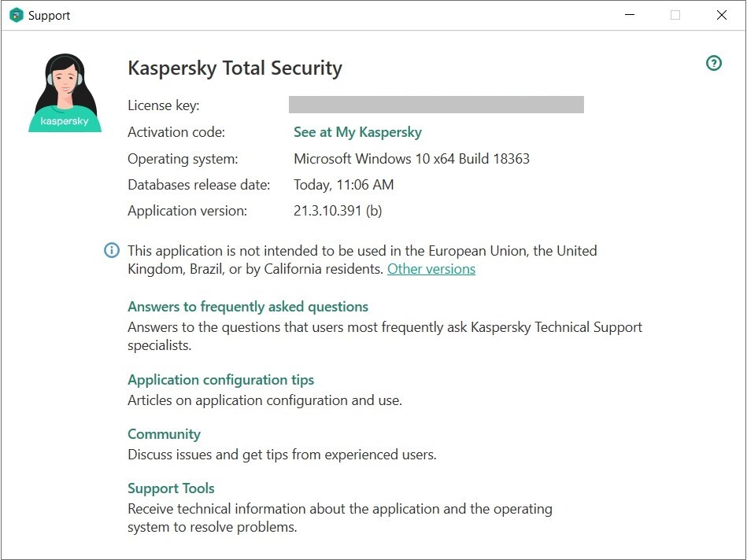Close the Support window
This screenshot has height=560, width=747.
pyautogui.click(x=721, y=15)
